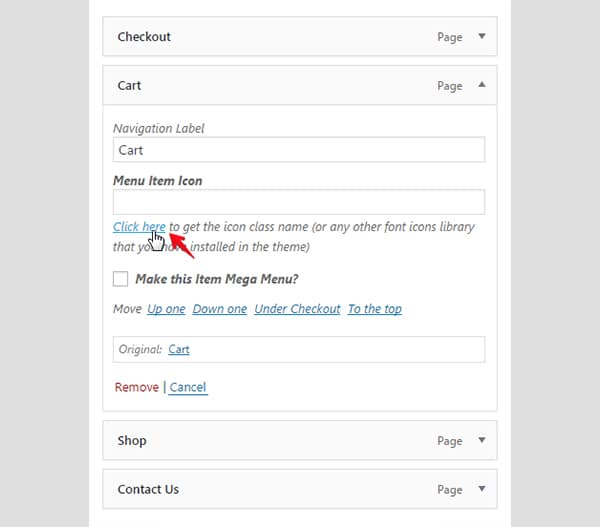Select the Cart menu item header

300,85
